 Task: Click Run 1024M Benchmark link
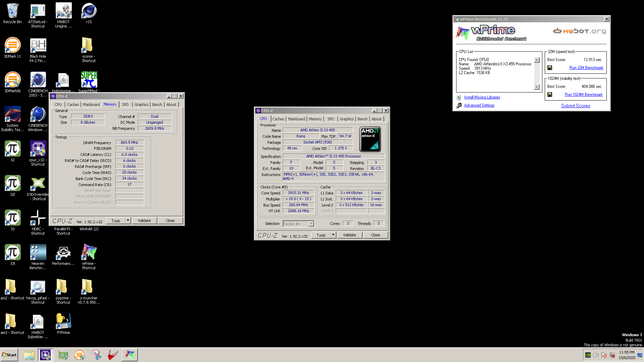[584, 95]
